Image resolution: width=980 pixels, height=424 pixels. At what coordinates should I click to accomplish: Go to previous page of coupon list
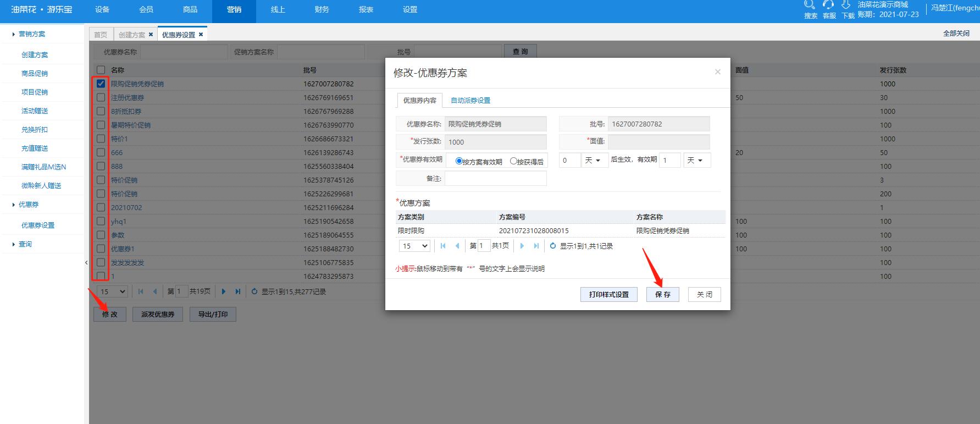[x=155, y=291]
